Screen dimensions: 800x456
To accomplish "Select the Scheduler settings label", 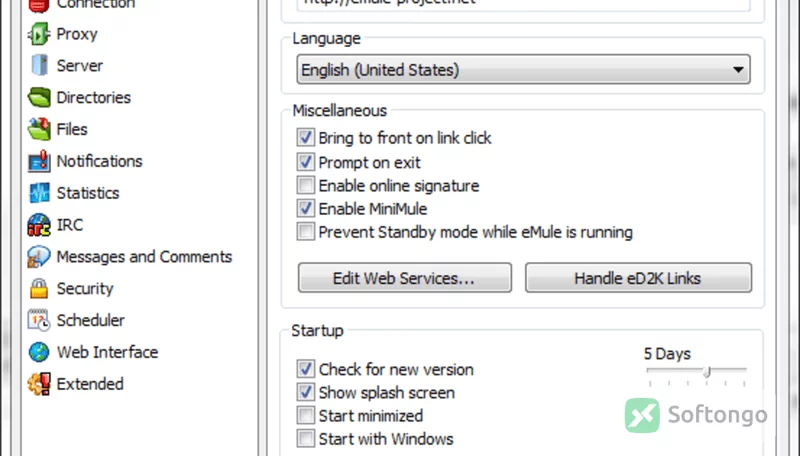I will click(x=90, y=320).
